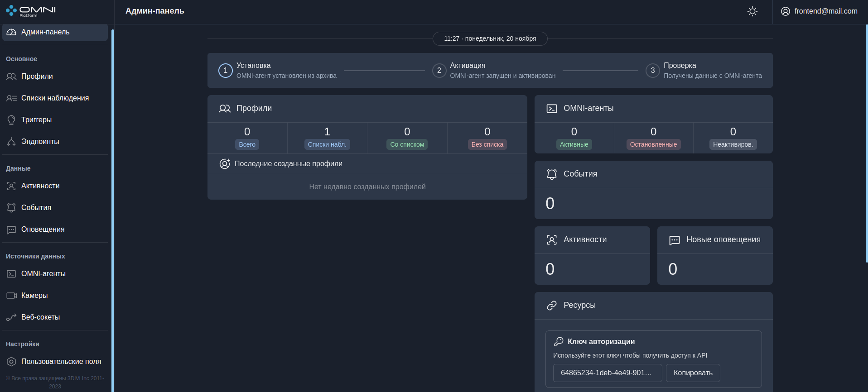Click the Новые оповещения card icon
Viewport: 868px width, 392px height.
[675, 240]
